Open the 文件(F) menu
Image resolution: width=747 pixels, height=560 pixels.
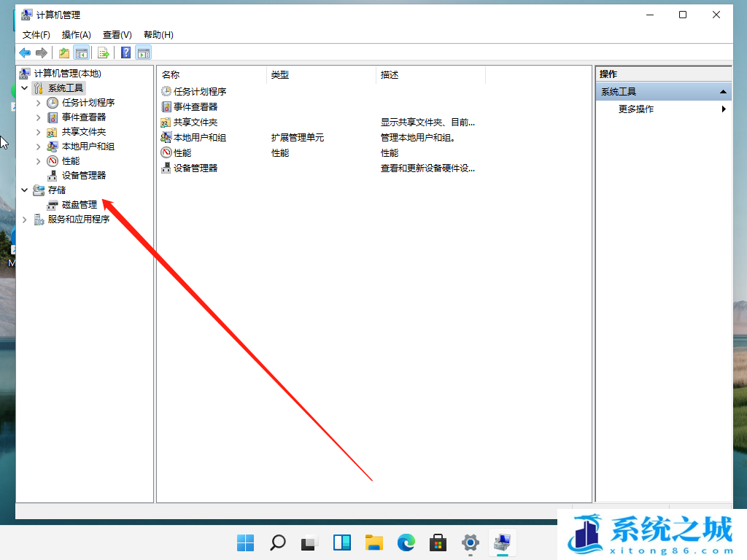click(36, 35)
